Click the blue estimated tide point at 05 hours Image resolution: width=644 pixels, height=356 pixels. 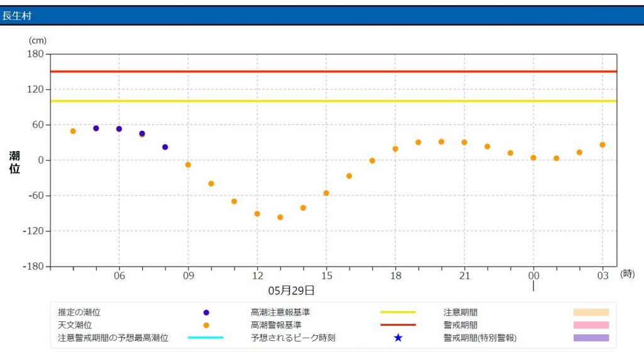tap(96, 128)
